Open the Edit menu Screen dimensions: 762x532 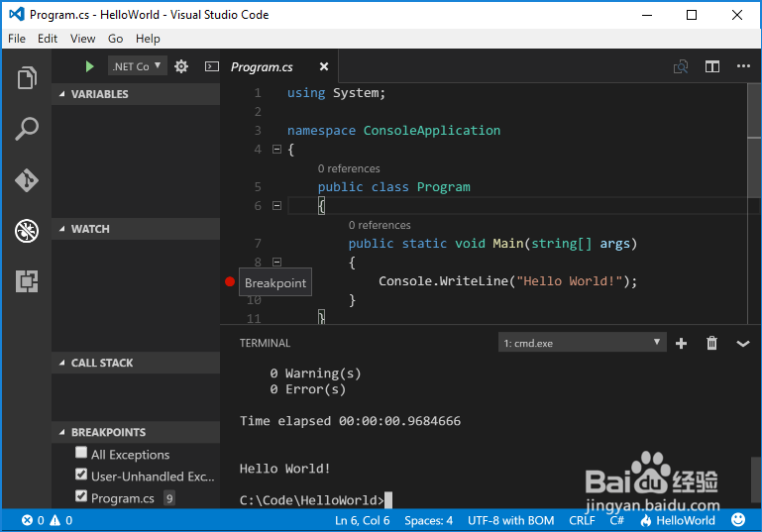coord(48,39)
